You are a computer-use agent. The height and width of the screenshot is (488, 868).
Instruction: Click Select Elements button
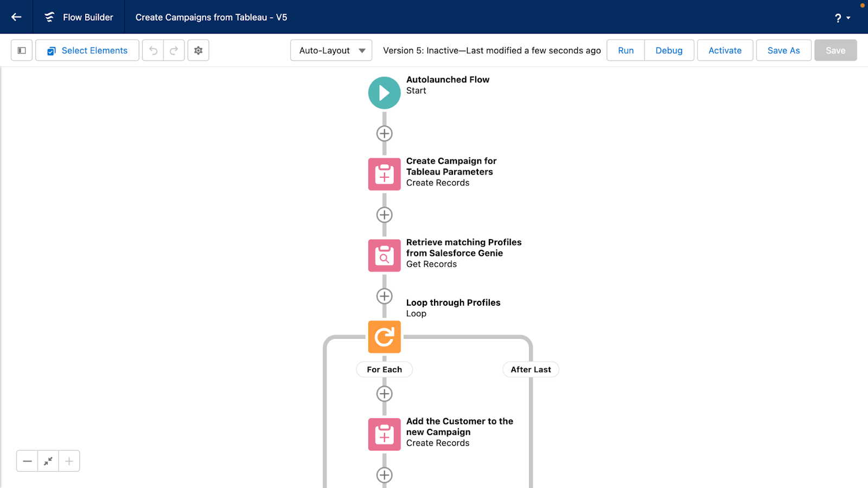(87, 50)
